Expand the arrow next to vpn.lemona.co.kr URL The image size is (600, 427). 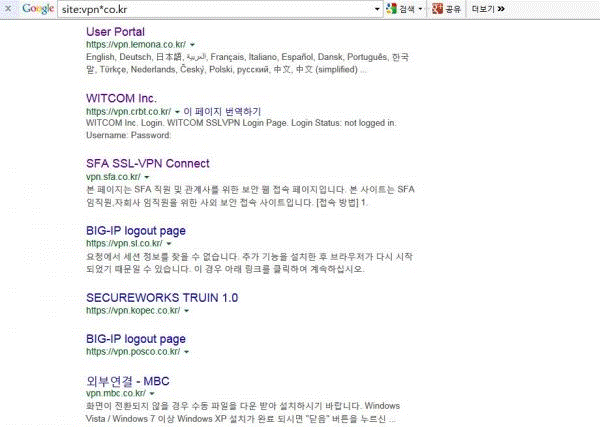point(192,46)
